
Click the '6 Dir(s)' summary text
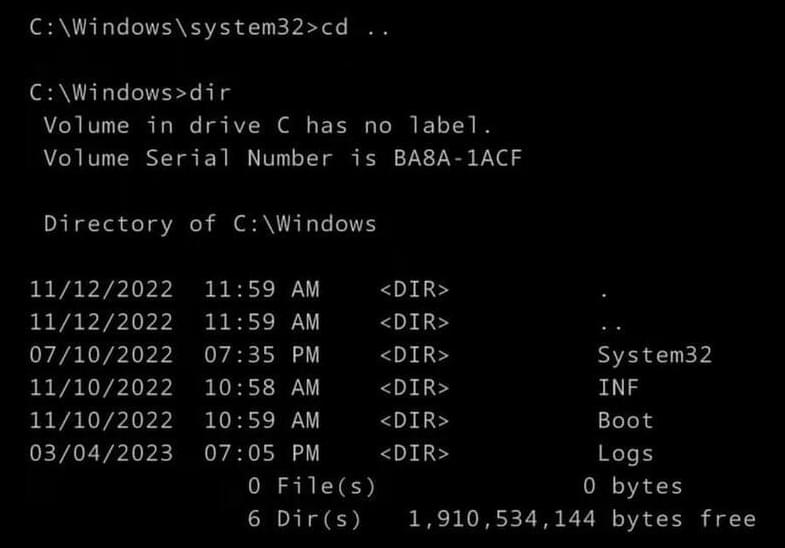[304, 519]
